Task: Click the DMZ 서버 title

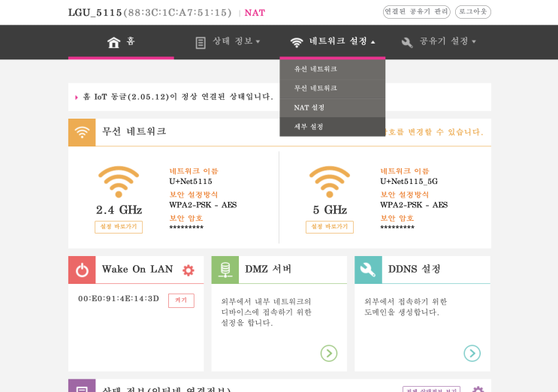Action: (268, 270)
